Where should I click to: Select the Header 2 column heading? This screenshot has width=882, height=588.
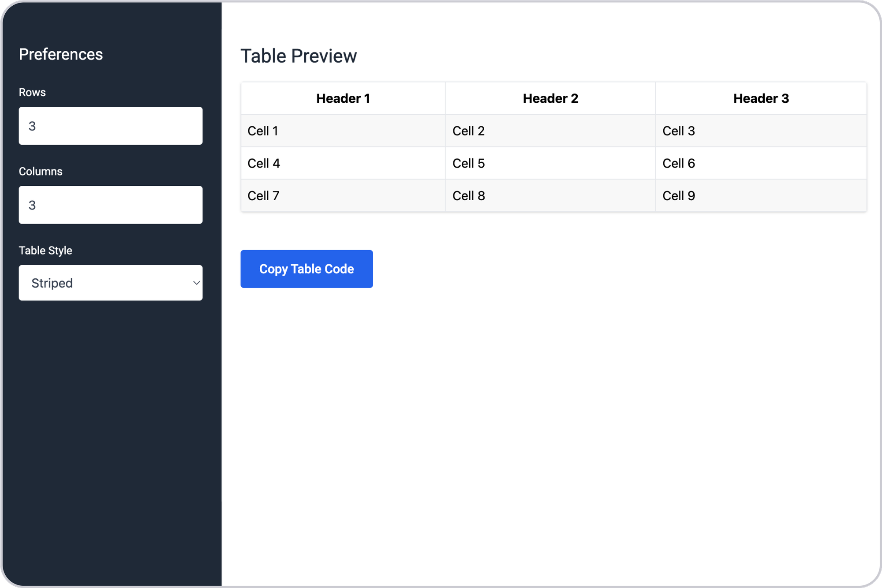pyautogui.click(x=550, y=98)
